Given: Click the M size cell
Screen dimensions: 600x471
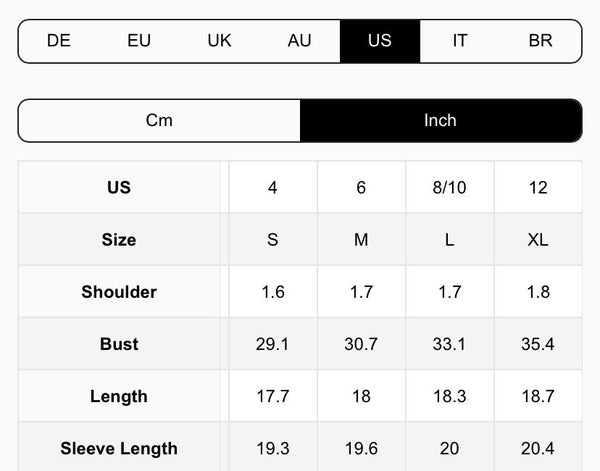Looking at the screenshot, I should [x=361, y=240].
